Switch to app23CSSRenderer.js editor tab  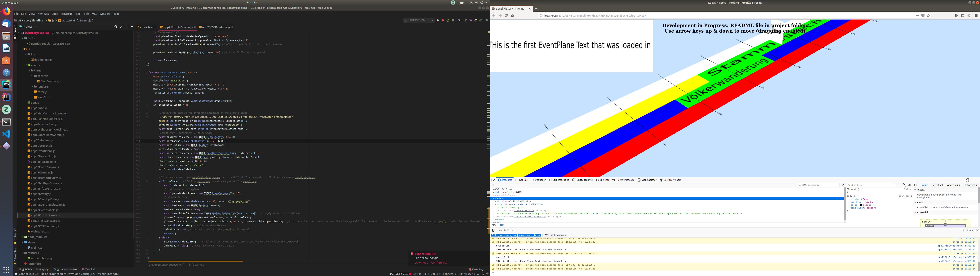[216, 27]
